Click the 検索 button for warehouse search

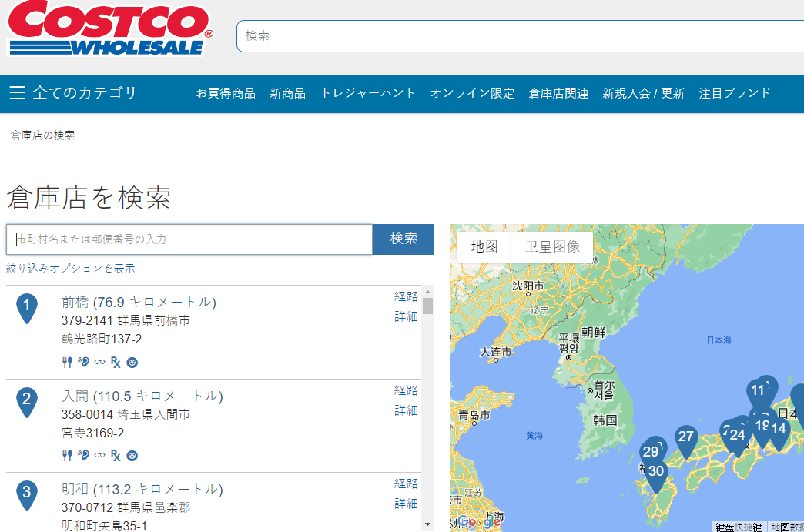point(404,239)
